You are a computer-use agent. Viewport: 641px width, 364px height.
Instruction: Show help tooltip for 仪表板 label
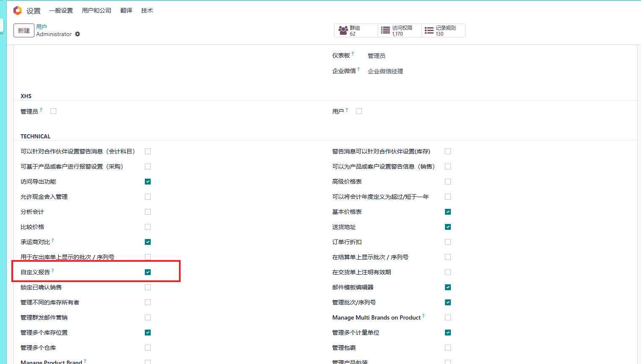[x=353, y=54]
